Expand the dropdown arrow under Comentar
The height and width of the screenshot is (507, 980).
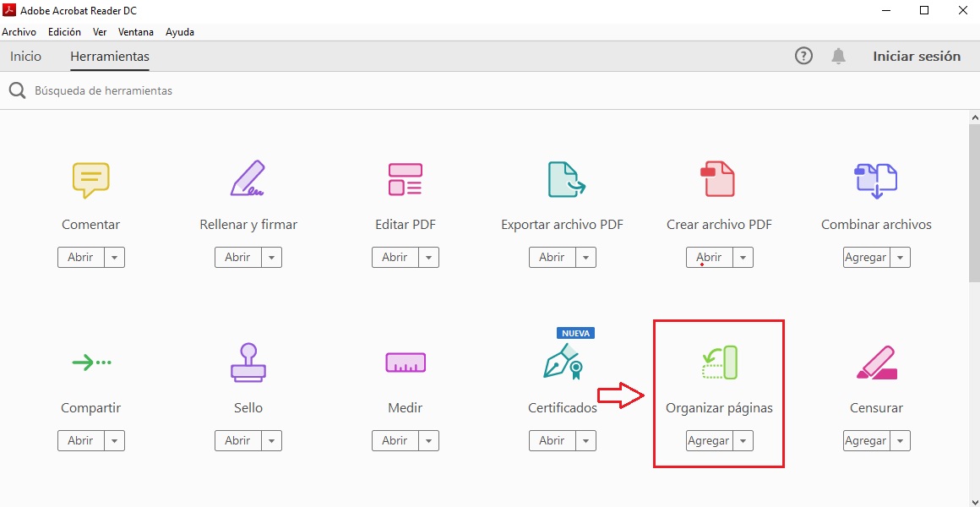[x=115, y=258]
